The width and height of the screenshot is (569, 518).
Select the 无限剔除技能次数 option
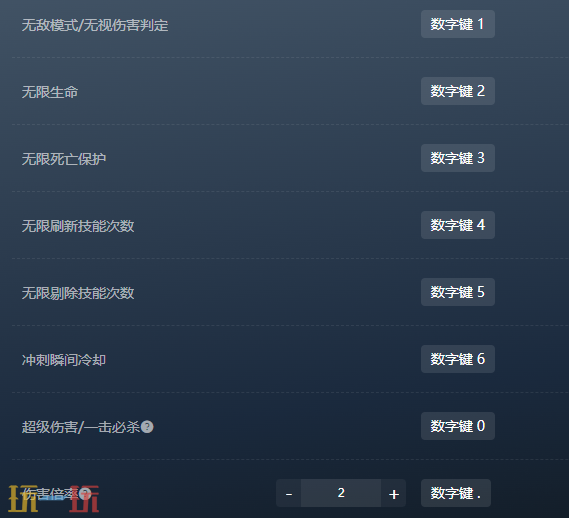pos(78,293)
